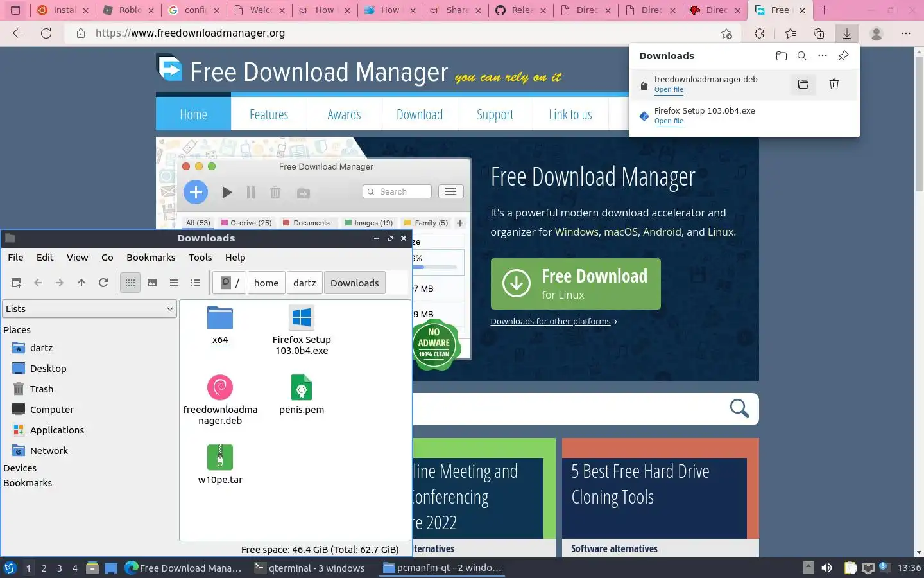Select Applications in Places sidebar
The image size is (924, 578).
[57, 430]
